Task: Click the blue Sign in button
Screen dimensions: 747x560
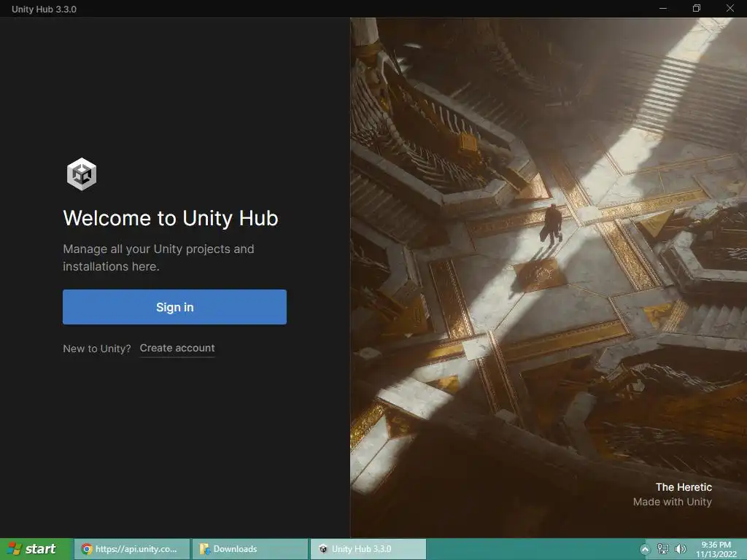Action: [x=174, y=307]
